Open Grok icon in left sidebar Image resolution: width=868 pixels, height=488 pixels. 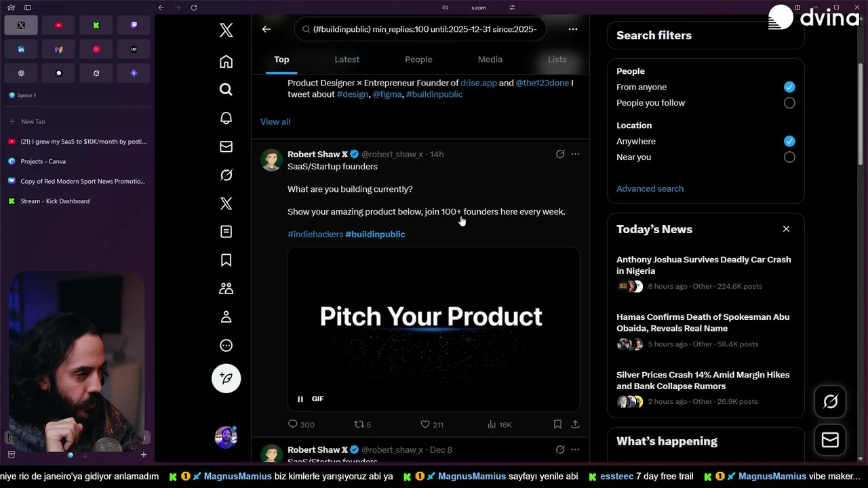(x=226, y=175)
